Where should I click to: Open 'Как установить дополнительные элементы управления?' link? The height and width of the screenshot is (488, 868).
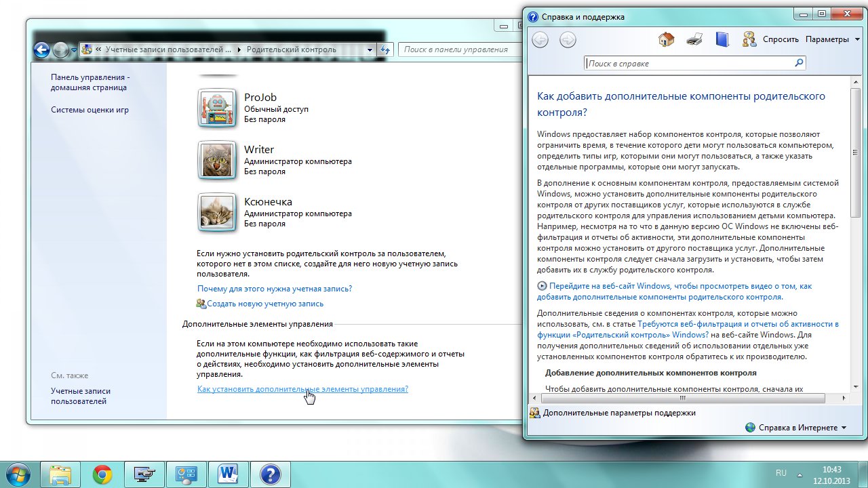pos(302,389)
